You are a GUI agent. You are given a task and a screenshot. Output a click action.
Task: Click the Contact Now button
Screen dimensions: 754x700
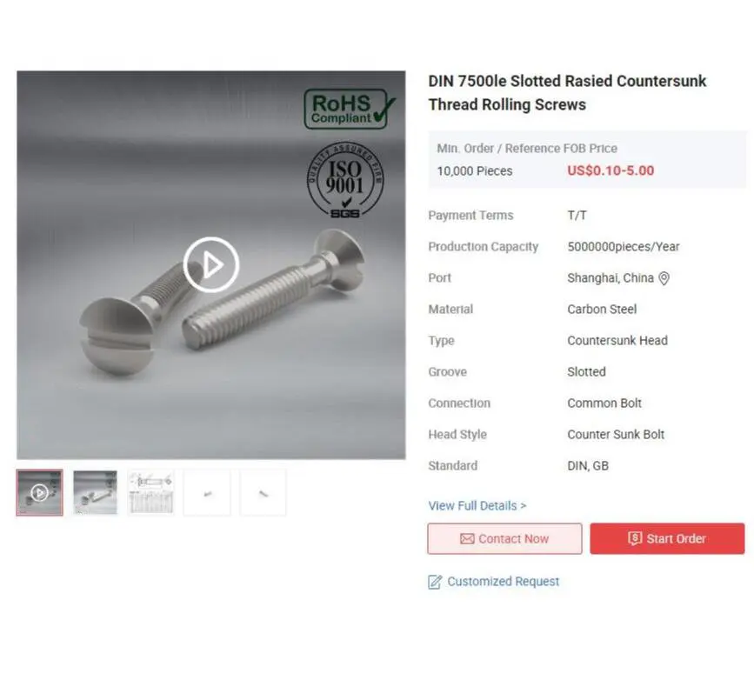504,538
